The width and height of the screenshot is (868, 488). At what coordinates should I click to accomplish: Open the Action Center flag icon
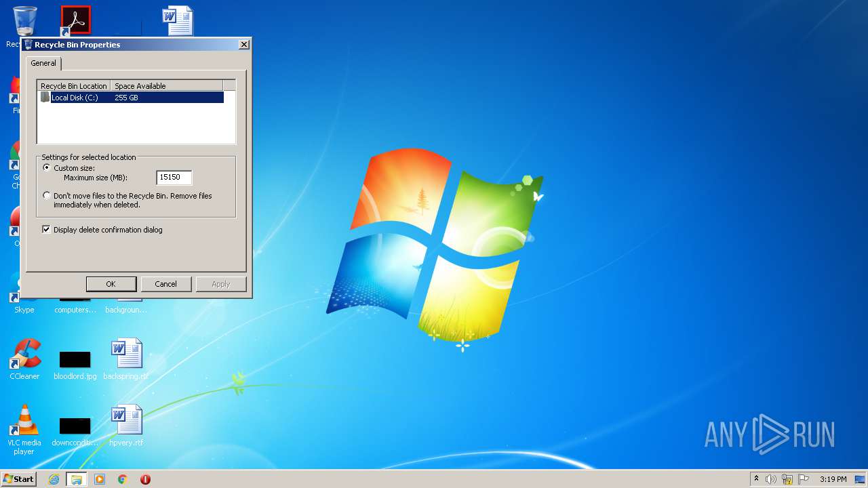804,479
